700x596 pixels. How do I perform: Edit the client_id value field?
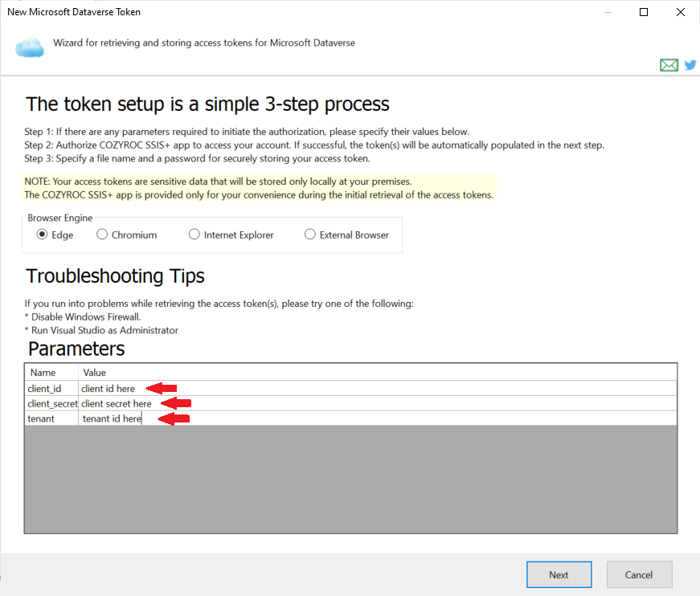coord(378,388)
